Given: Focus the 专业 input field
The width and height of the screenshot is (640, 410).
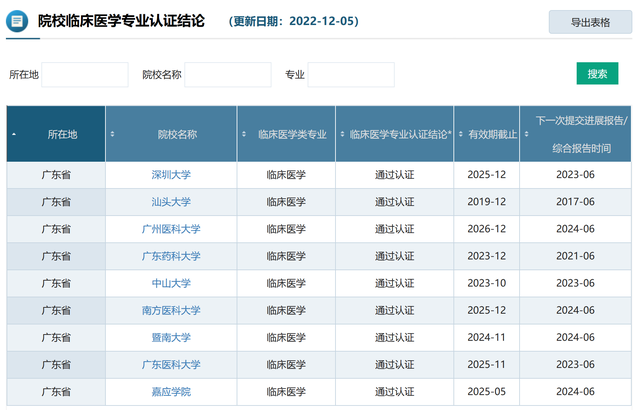Looking at the screenshot, I should click(351, 75).
